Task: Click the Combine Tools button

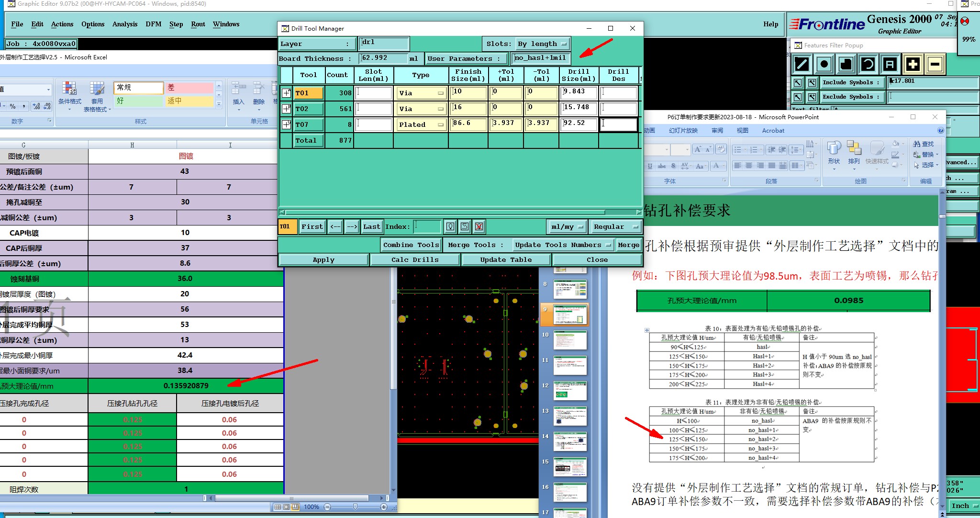Action: (x=411, y=245)
